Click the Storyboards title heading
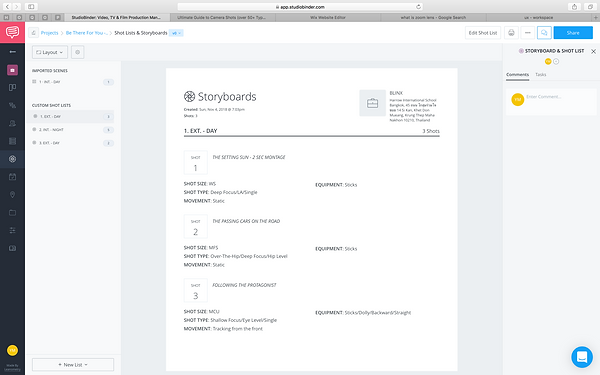Screen dimensions: 600x375 tap(227, 97)
